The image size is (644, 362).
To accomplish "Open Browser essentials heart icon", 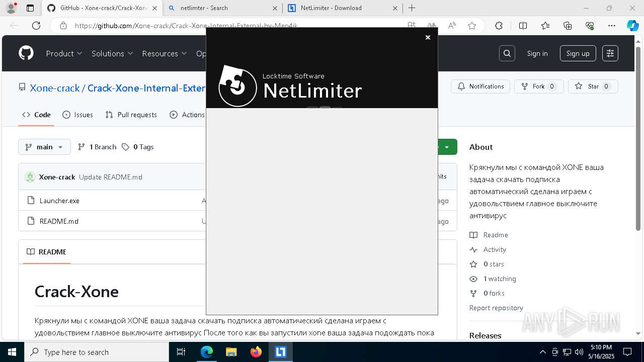I will pos(590,26).
